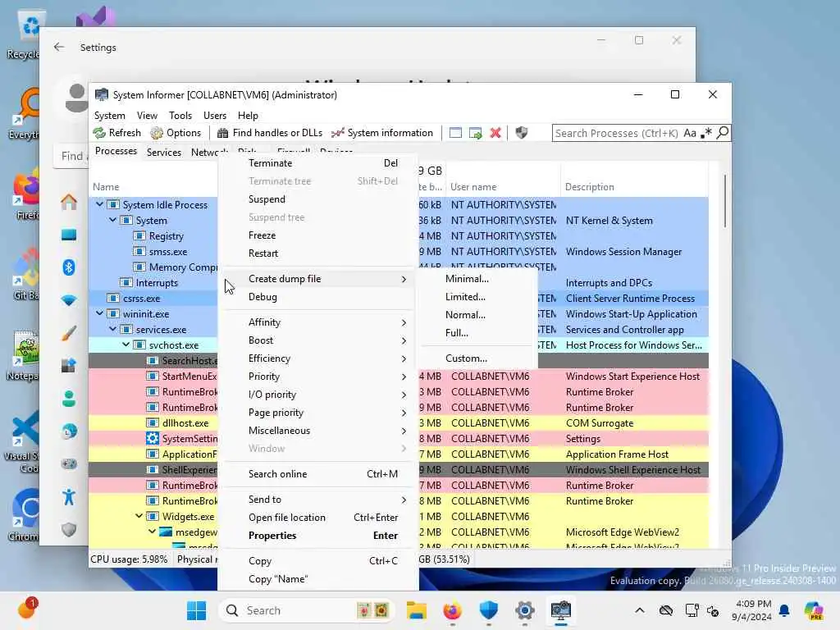Collapse the wininit.exe tree node
The image size is (840, 630).
pos(99,313)
